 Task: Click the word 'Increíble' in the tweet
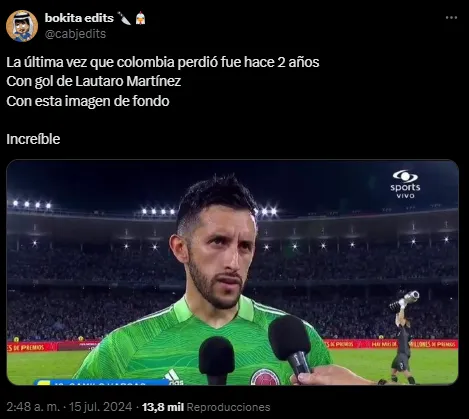click(x=33, y=139)
